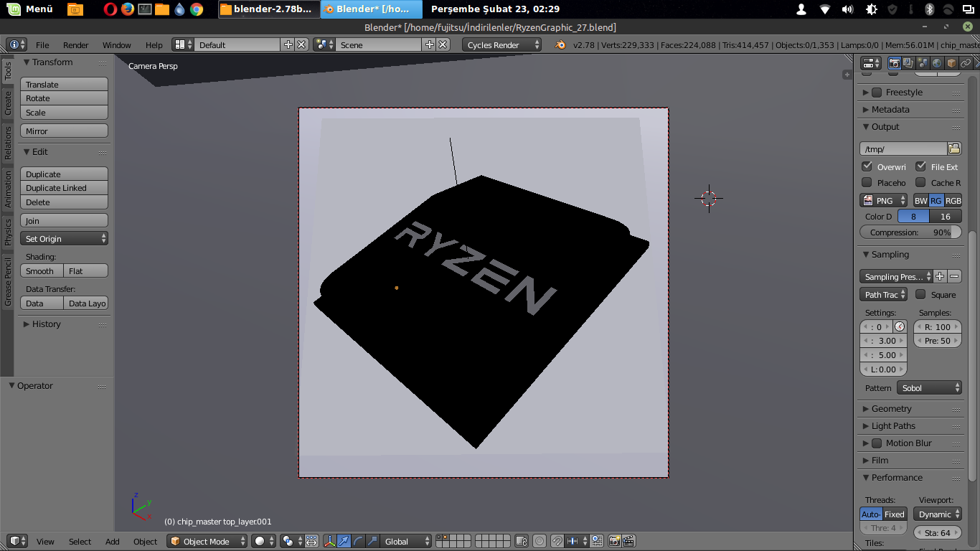Viewport: 980px width, 551px height.
Task: Select the rotate manipulator arc icon
Action: click(357, 541)
